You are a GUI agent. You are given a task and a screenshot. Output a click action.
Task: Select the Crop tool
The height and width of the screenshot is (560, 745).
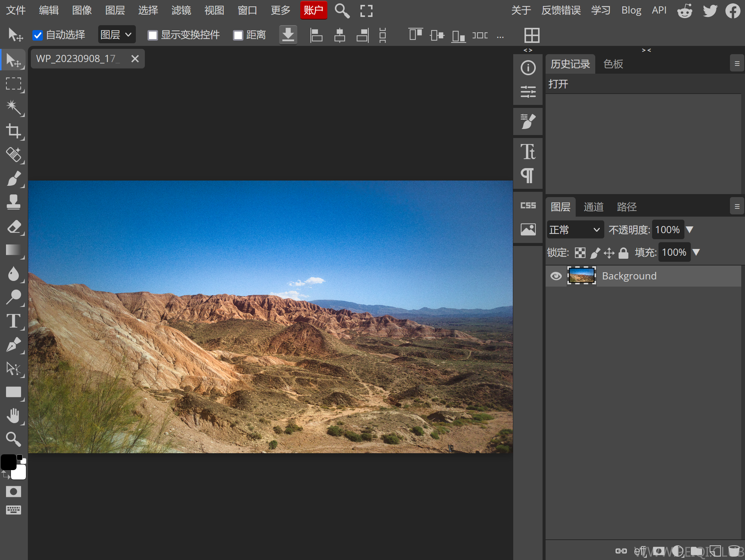pyautogui.click(x=14, y=131)
